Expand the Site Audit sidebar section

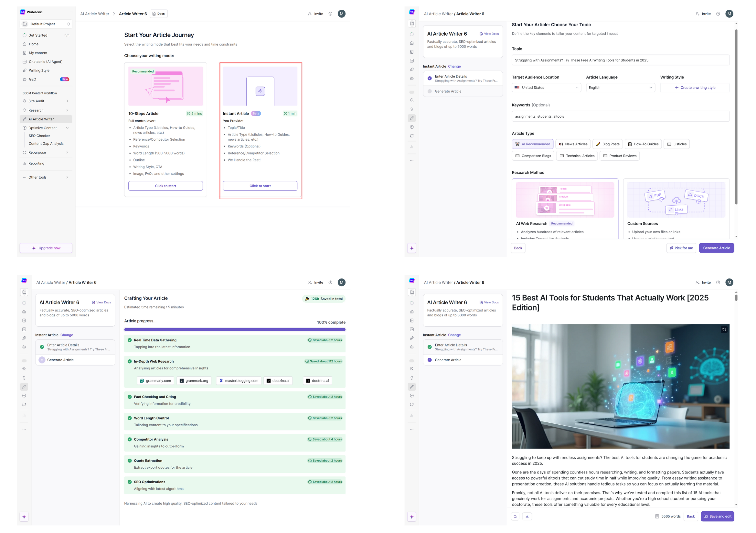point(46,101)
